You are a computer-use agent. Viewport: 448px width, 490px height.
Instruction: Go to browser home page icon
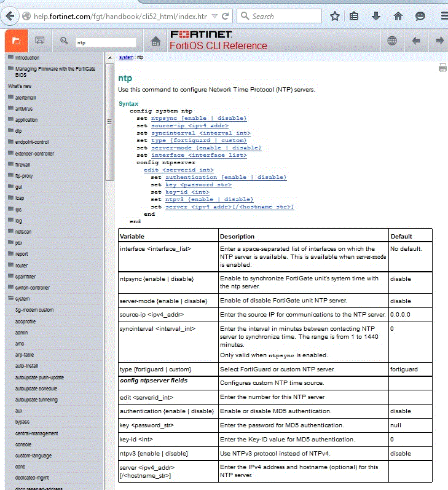click(x=398, y=16)
